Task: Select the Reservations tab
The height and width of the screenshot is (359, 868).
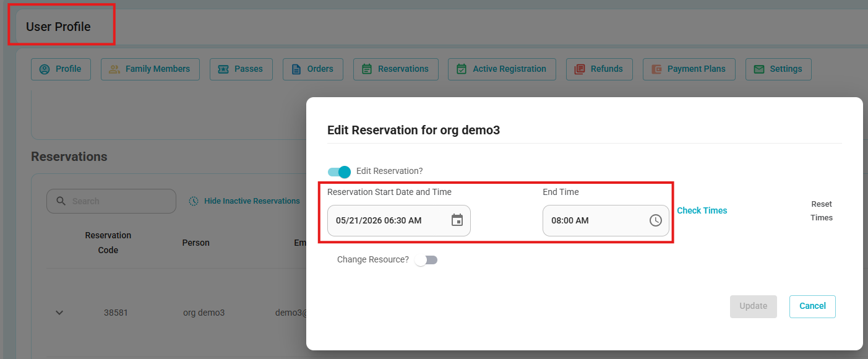Action: pyautogui.click(x=396, y=69)
